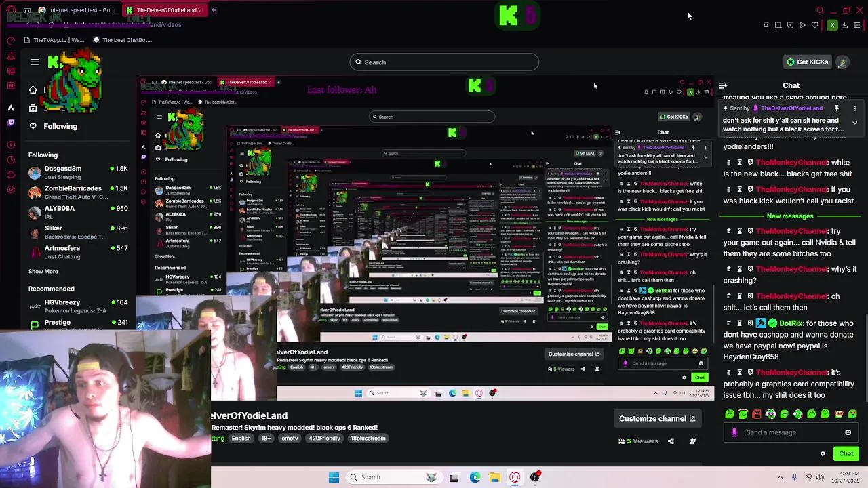Open the Twitch panel in Opera sidebar

[11, 123]
